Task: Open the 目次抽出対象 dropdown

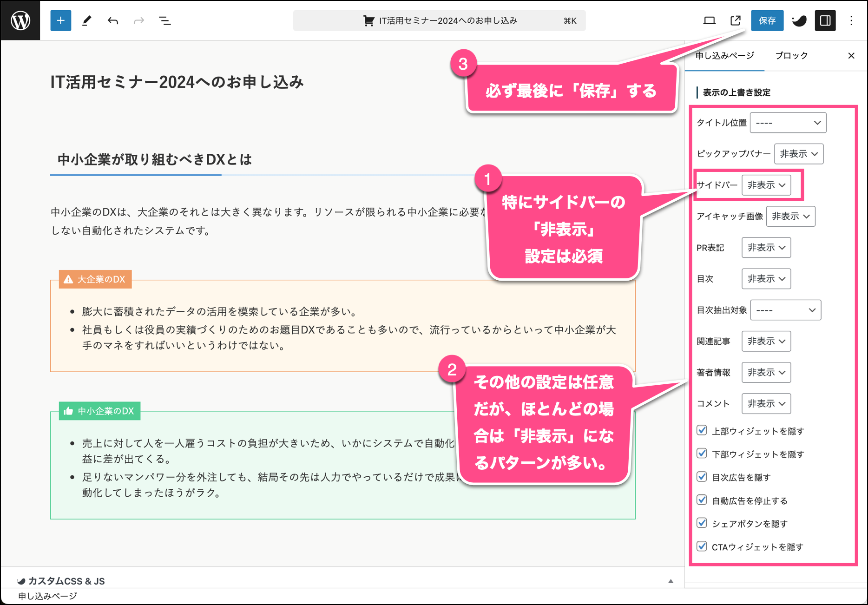Action: (785, 310)
